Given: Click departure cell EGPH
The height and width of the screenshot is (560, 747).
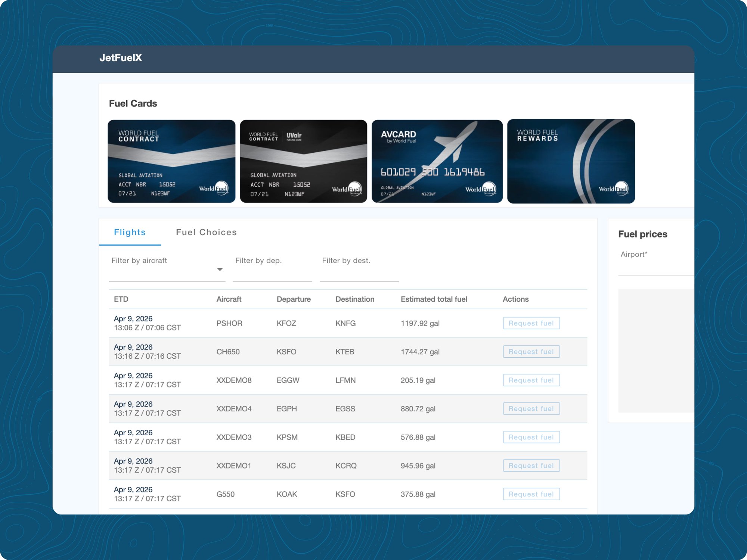Looking at the screenshot, I should point(287,409).
